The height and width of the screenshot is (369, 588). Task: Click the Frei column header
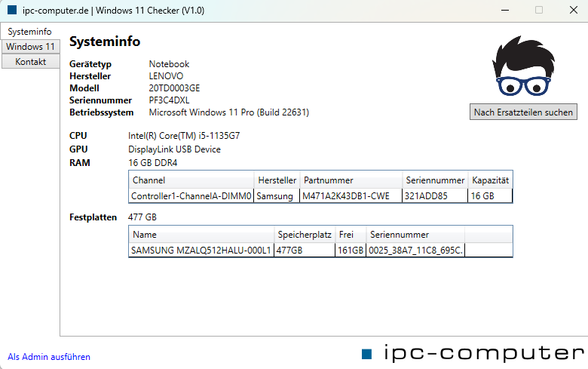click(351, 235)
